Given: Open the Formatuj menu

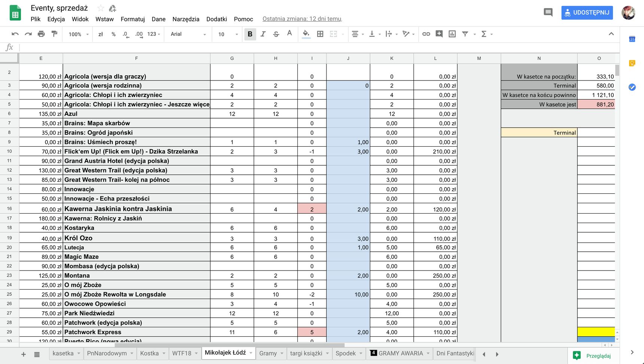Looking at the screenshot, I should 133,19.
